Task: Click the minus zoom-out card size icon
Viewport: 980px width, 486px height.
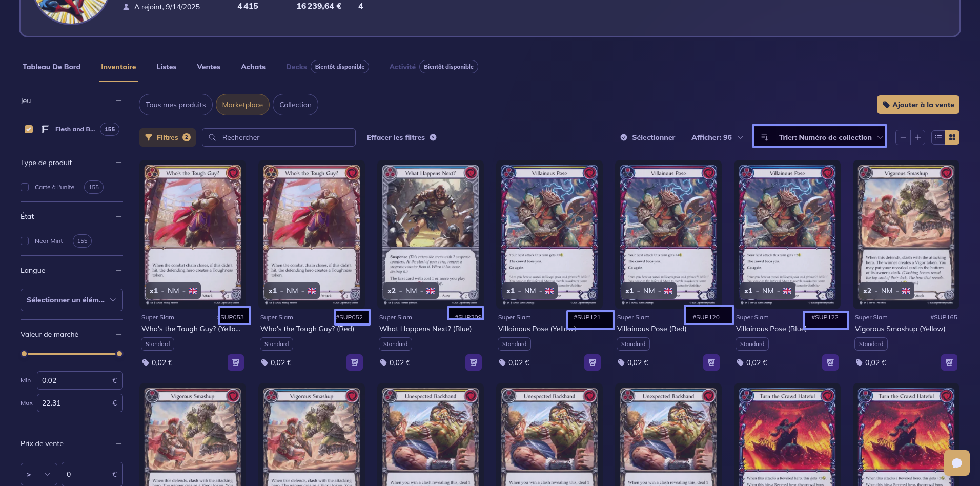Action: [x=903, y=137]
